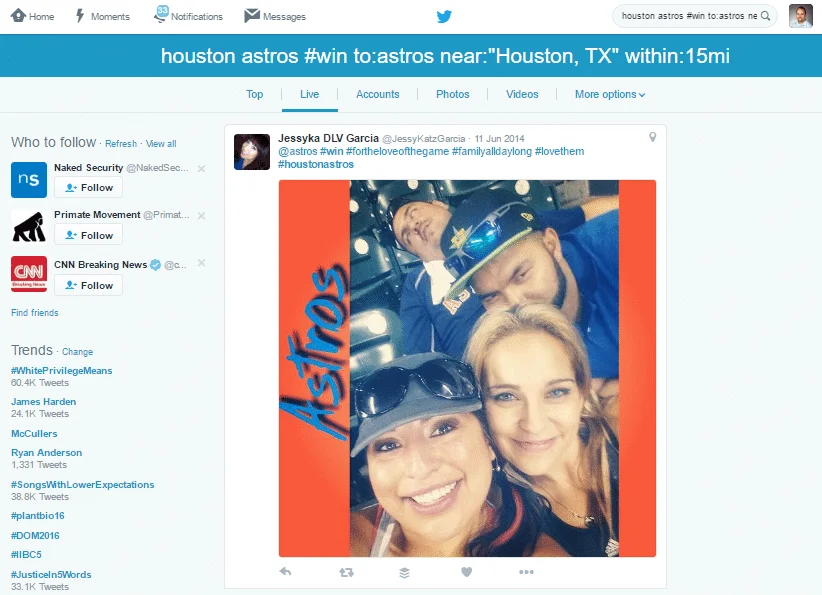Click Change next to Trends

pyautogui.click(x=77, y=352)
